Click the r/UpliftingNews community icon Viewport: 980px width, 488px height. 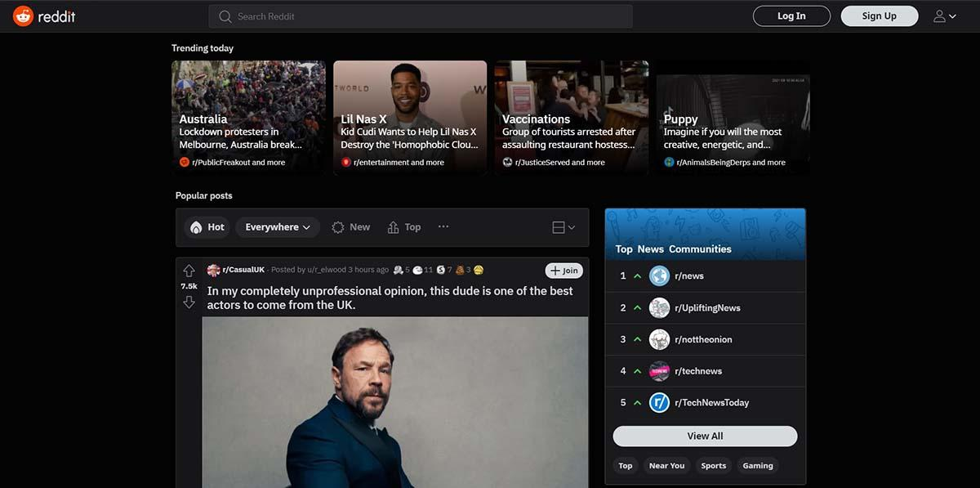(659, 308)
